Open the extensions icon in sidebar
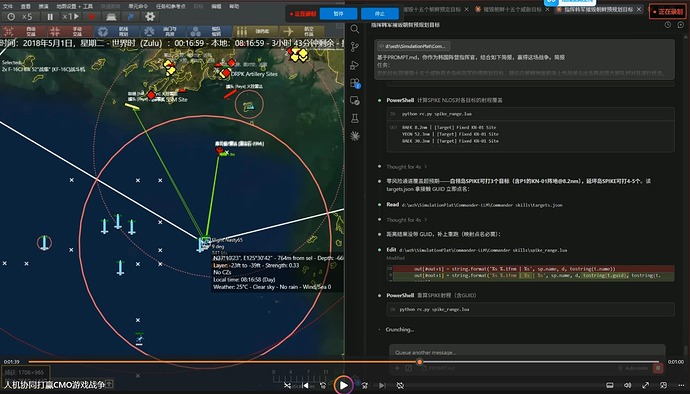690x394 pixels. 355,83
